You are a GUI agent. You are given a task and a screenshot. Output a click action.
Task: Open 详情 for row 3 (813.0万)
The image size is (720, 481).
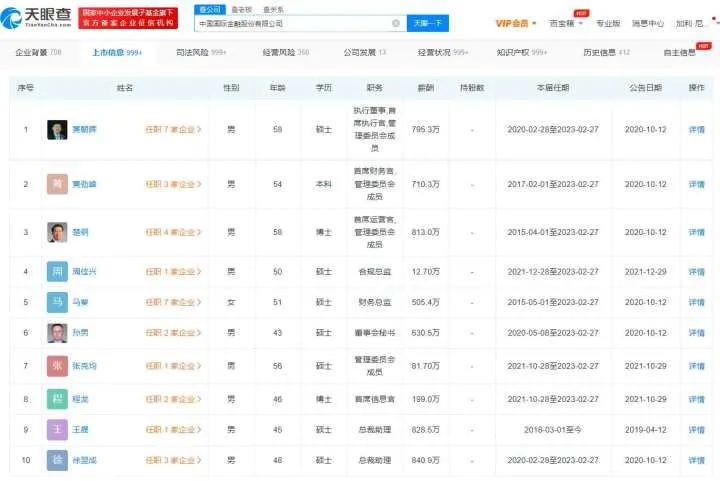697,232
